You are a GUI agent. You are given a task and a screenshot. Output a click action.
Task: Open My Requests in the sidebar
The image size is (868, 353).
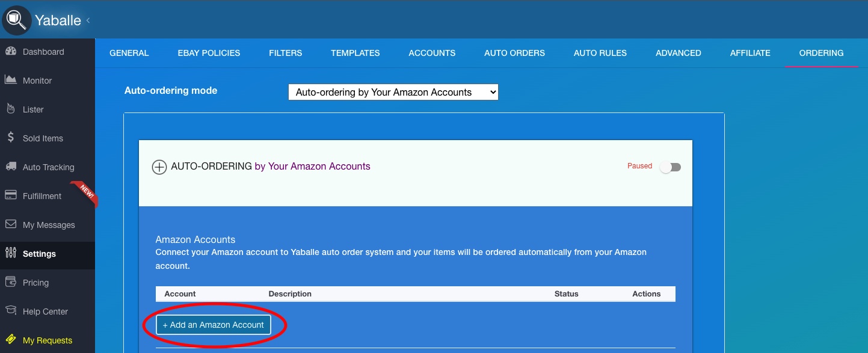(x=47, y=340)
